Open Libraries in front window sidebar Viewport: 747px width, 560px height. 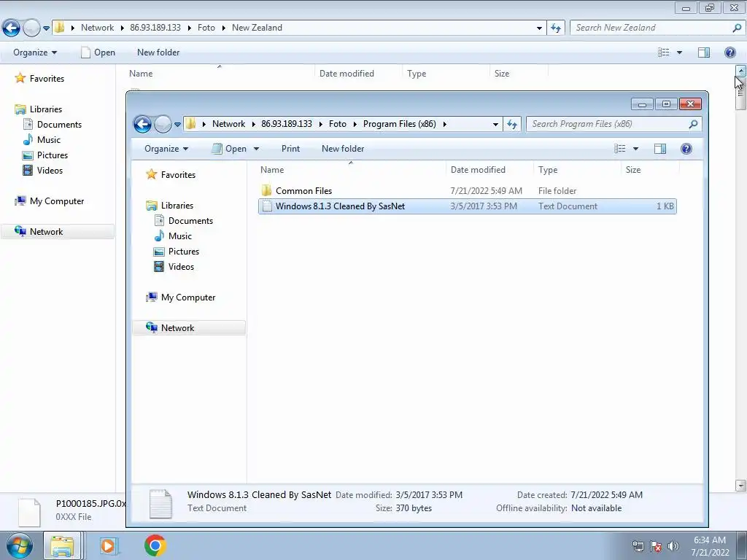point(177,206)
